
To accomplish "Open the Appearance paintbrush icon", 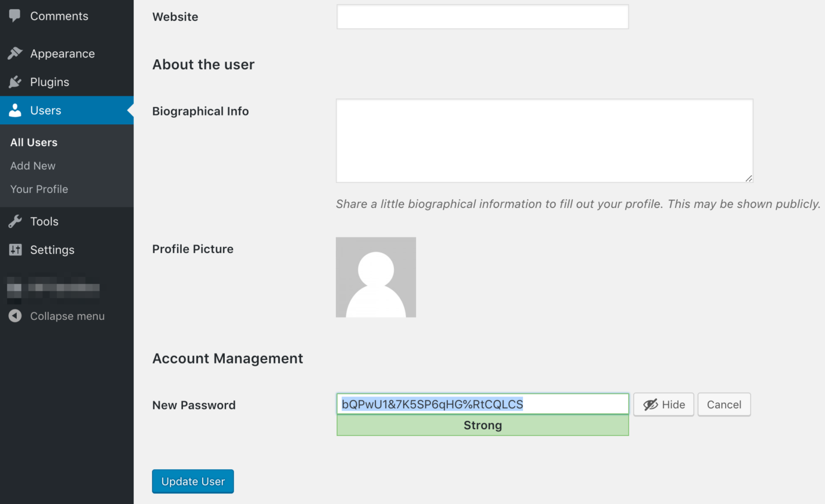I will pos(15,53).
